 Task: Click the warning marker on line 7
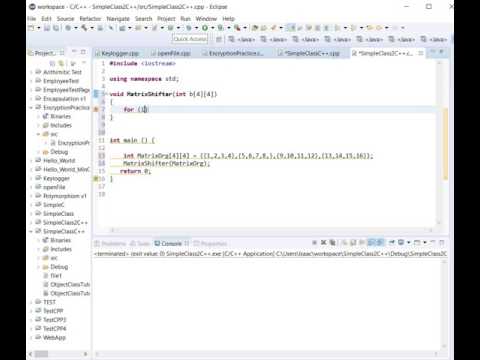click(x=96, y=109)
